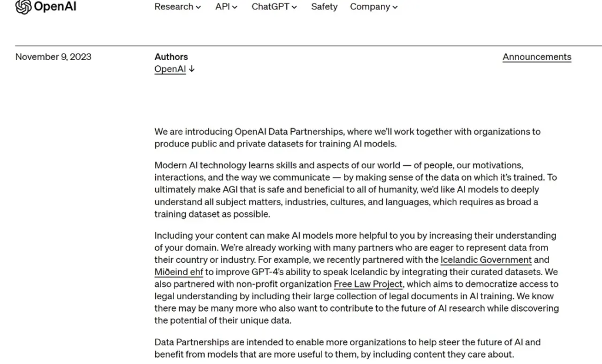
Task: Open the Announcements category link
Action: [537, 57]
